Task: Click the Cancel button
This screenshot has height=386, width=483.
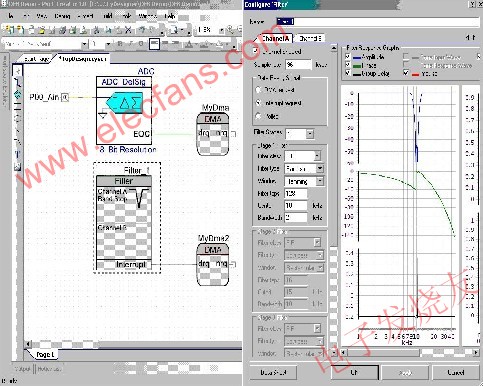Action: (x=456, y=372)
